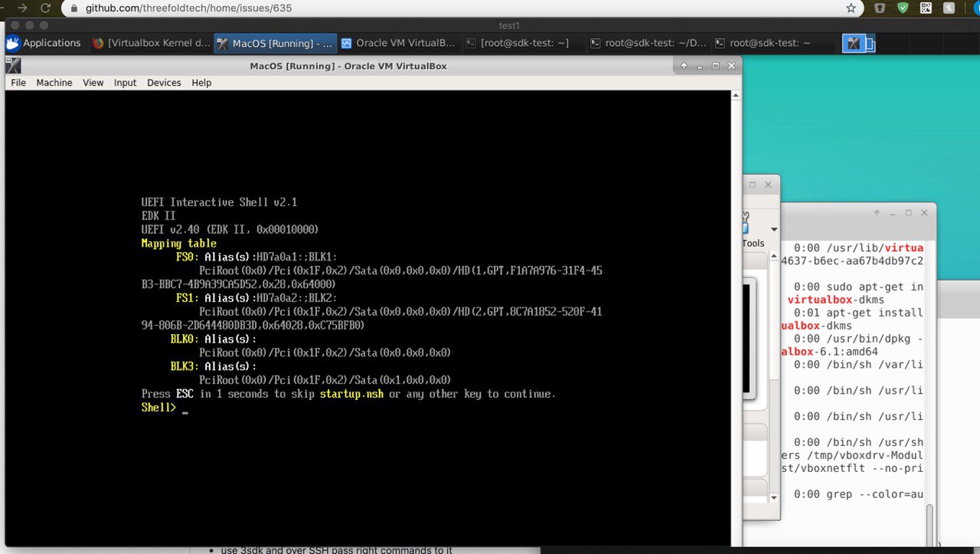Open the Input menu of the VM window
Viewport: 980px width, 554px height.
point(125,82)
